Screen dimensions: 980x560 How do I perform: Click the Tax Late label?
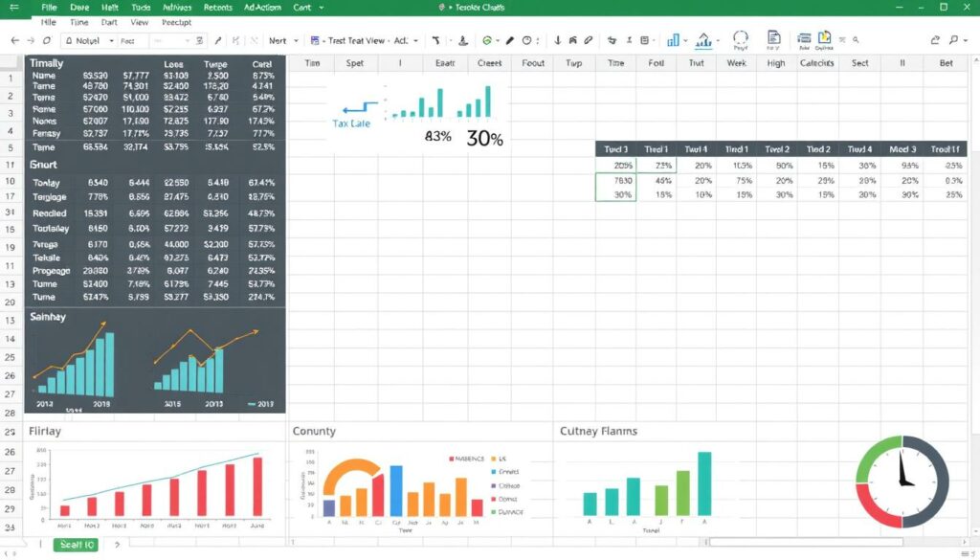(351, 123)
